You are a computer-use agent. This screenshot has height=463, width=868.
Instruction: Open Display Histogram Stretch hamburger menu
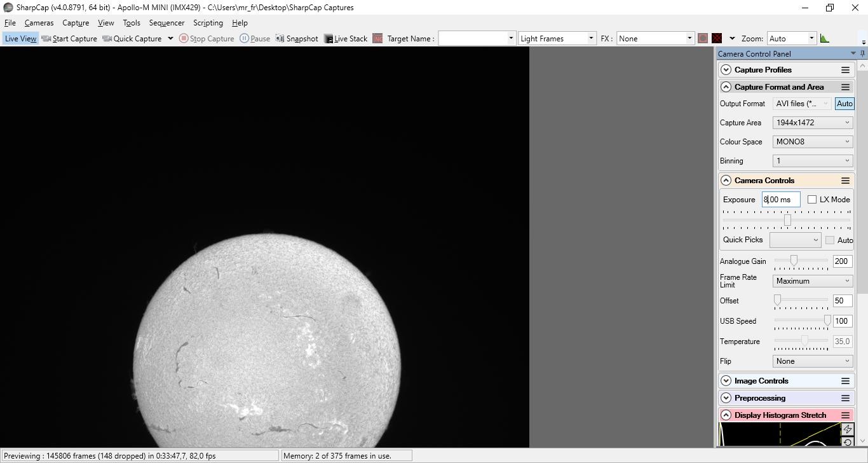(845, 415)
